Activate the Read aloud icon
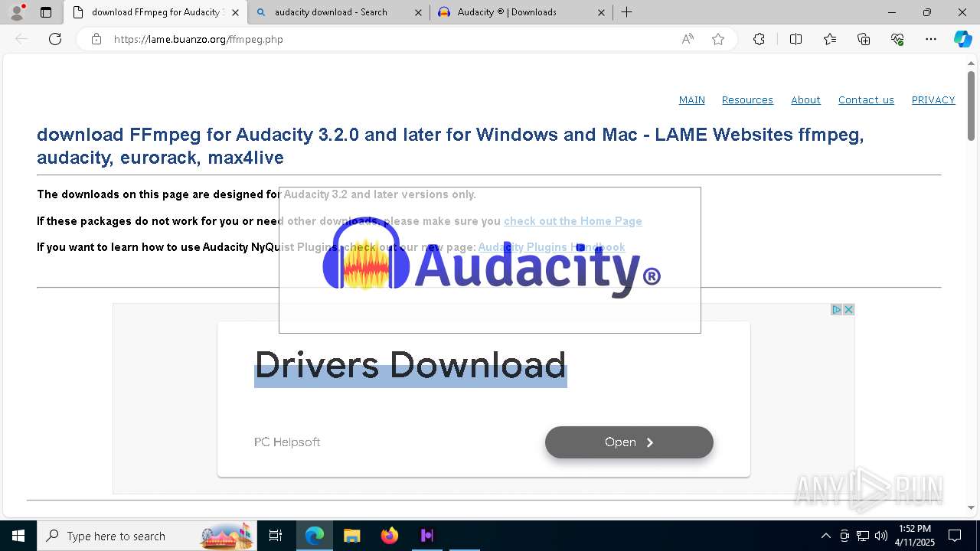 point(688,39)
